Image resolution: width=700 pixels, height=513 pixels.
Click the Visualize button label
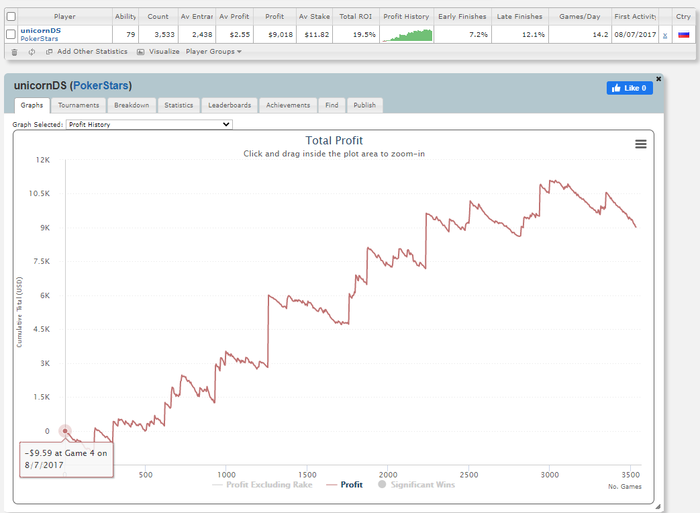(x=164, y=52)
